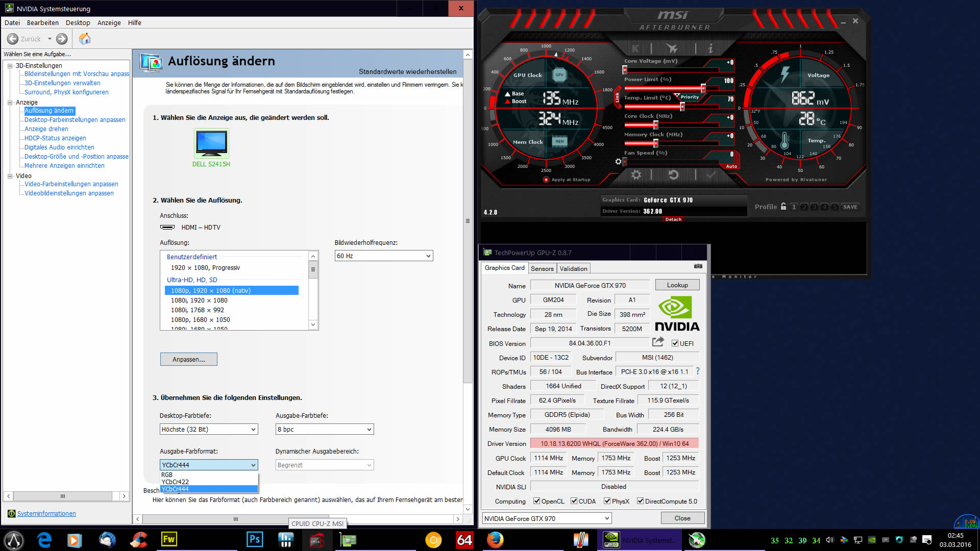Toggle Apply at Startup in Afterburner
The width and height of the screenshot is (980, 551).
[x=546, y=180]
